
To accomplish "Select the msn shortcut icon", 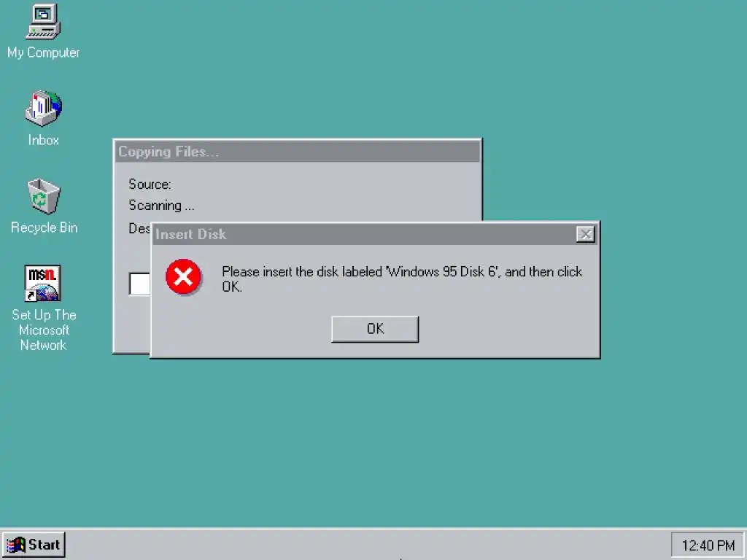I will click(42, 284).
